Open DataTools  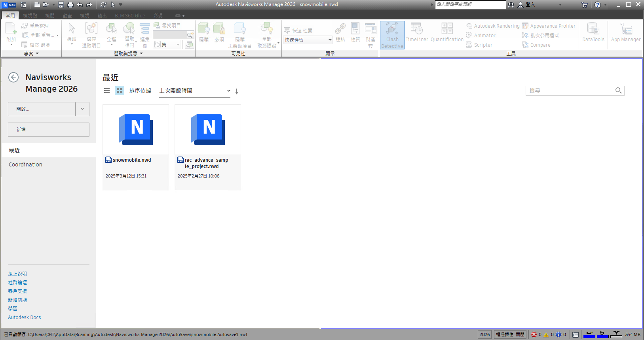(593, 32)
